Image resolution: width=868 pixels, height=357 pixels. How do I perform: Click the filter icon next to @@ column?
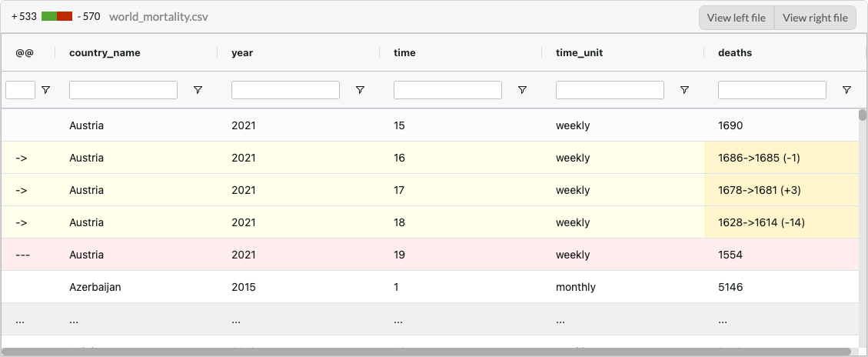[x=45, y=91]
